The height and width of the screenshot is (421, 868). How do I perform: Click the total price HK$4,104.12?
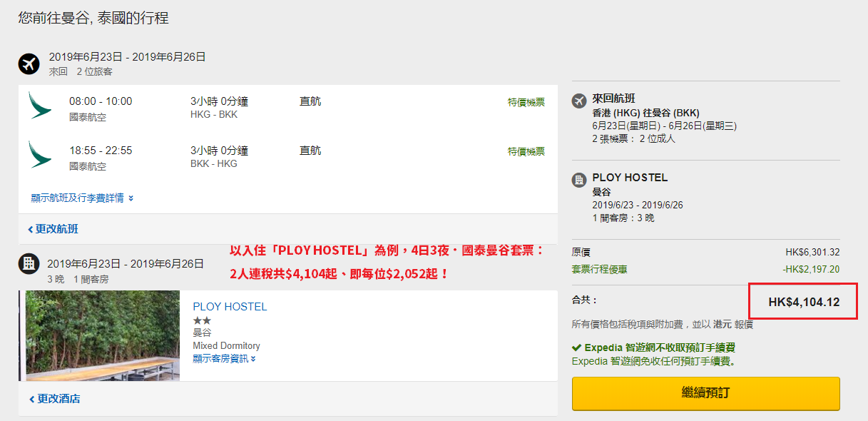804,302
